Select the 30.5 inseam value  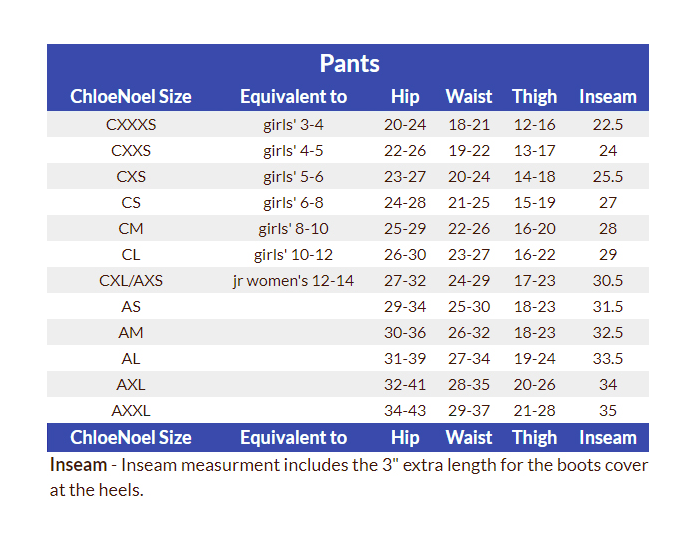tap(607, 281)
